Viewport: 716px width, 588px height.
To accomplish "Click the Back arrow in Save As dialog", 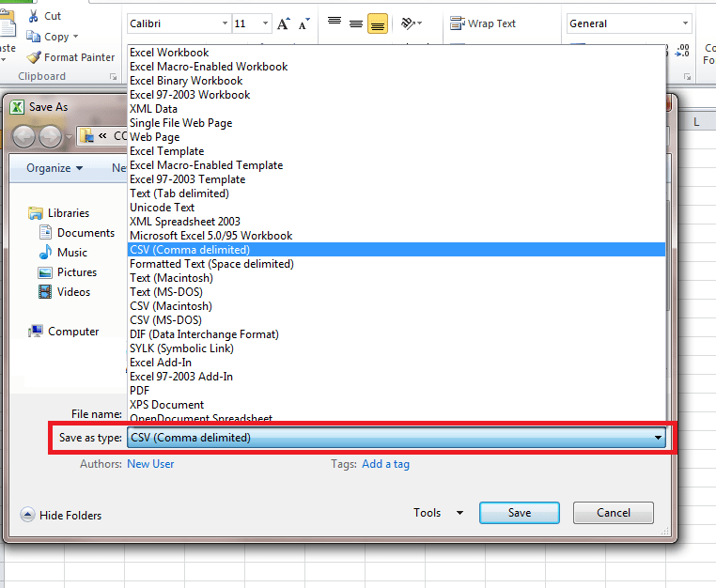I will (23, 136).
